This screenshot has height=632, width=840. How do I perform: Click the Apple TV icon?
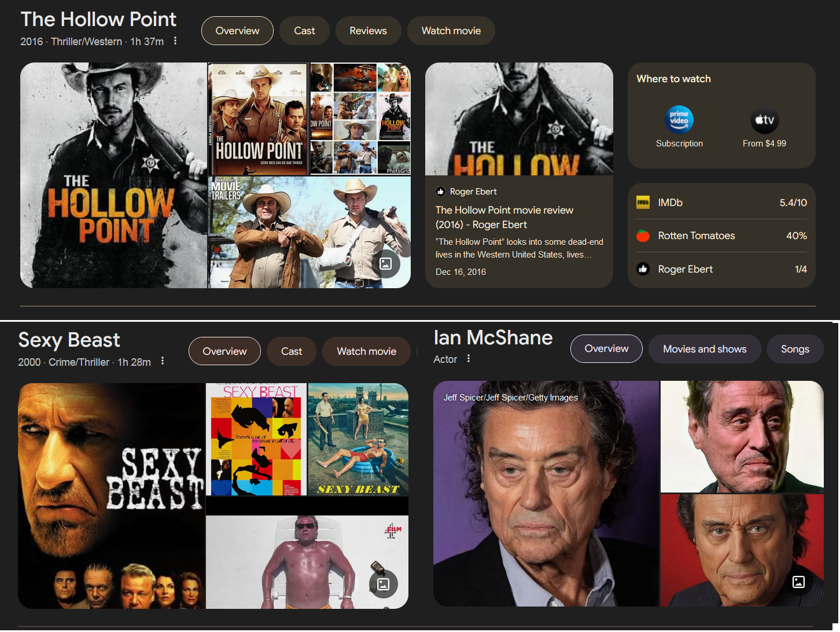[765, 120]
